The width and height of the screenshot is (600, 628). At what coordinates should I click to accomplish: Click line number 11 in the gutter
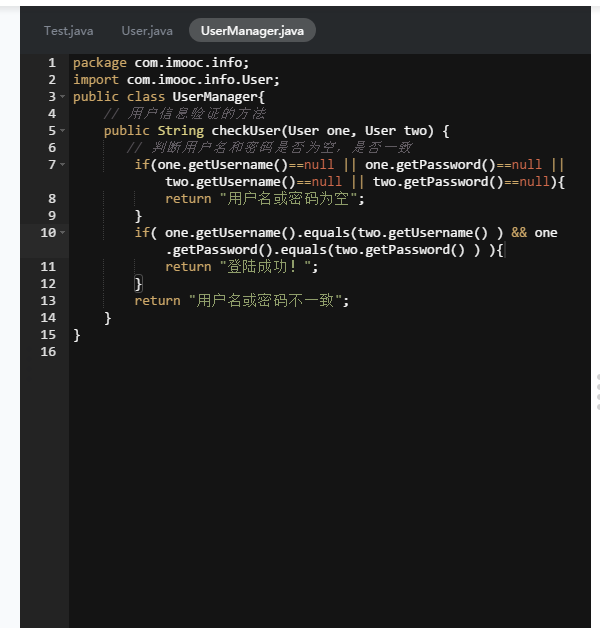pyautogui.click(x=48, y=267)
